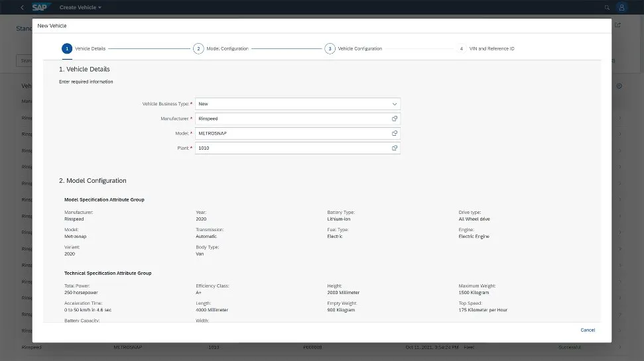Click into the Manufacturer input field

click(x=292, y=119)
